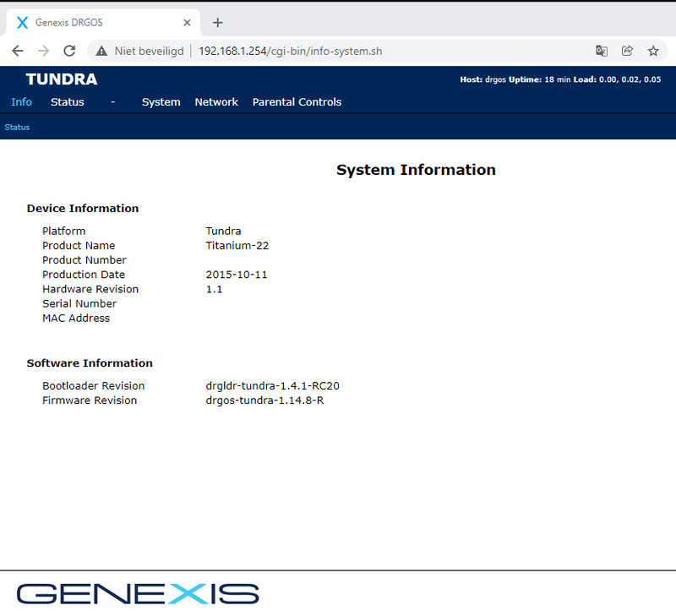Close the Genexis DRGOS tab
Screen dimensions: 676x616
coord(187,23)
